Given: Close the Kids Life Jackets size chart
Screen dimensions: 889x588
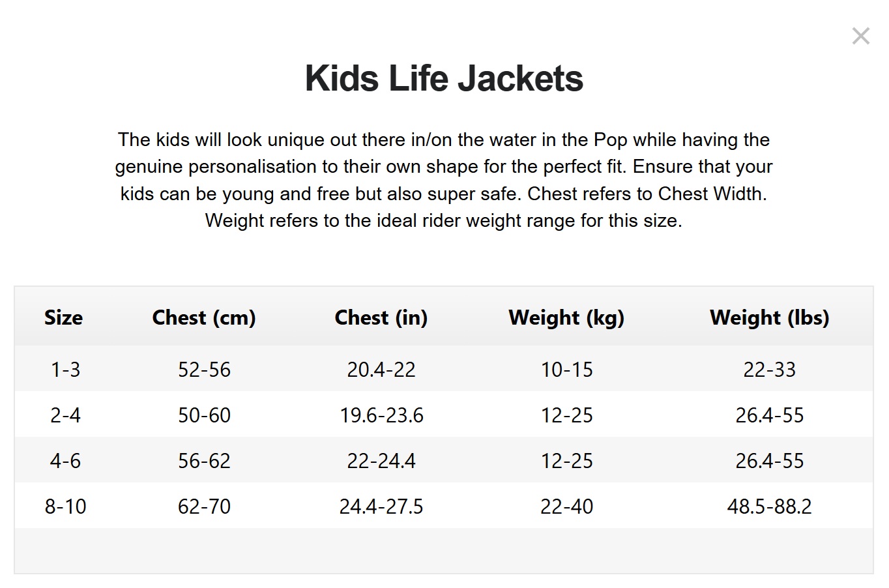Looking at the screenshot, I should (x=860, y=37).
